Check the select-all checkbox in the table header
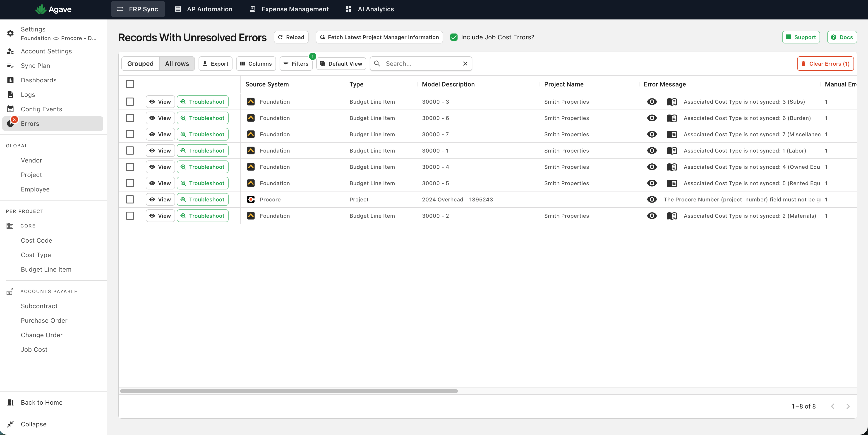This screenshot has height=435, width=868. point(130,84)
